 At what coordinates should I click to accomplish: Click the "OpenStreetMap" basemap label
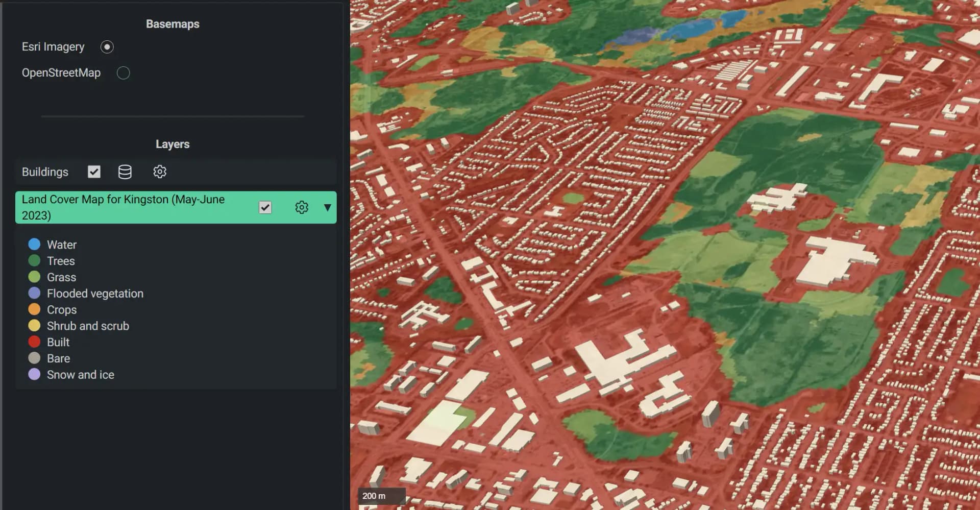pyautogui.click(x=61, y=73)
